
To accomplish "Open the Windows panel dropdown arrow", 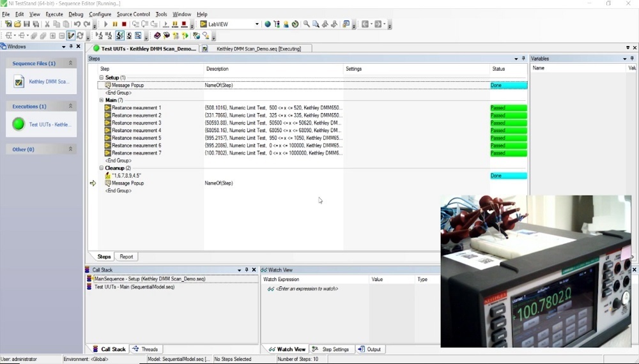I will pos(63,47).
